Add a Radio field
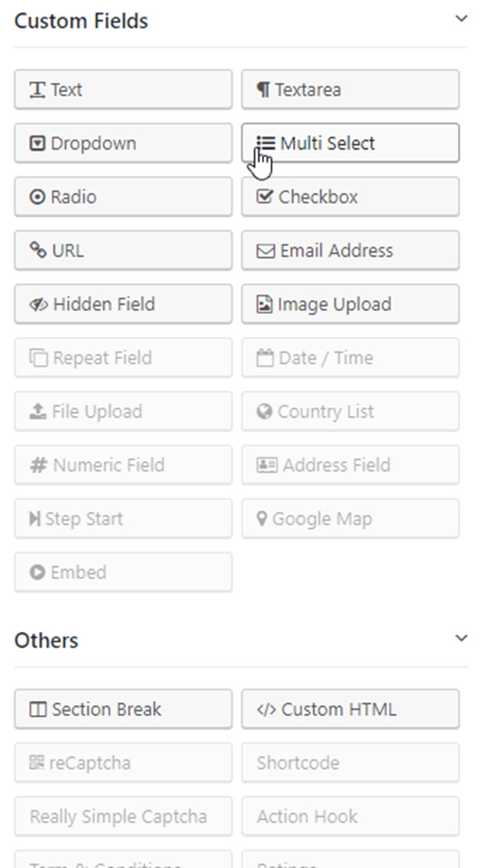481x868 pixels. (123, 197)
